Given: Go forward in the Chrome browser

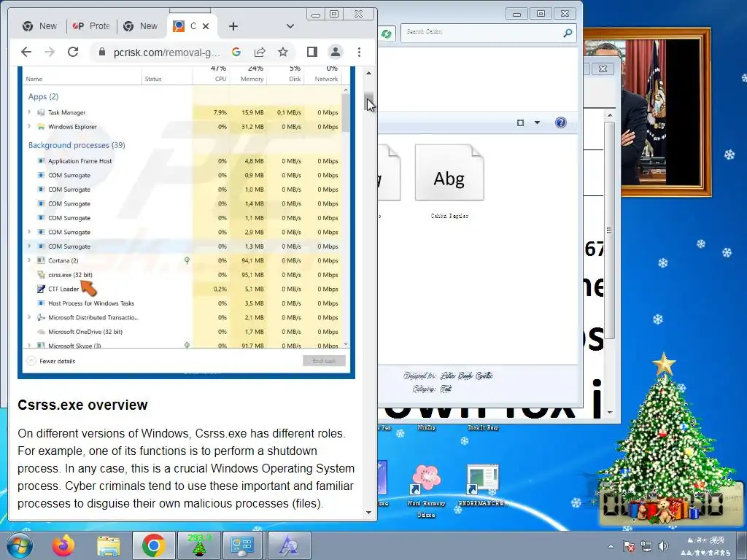Looking at the screenshot, I should click(x=50, y=52).
